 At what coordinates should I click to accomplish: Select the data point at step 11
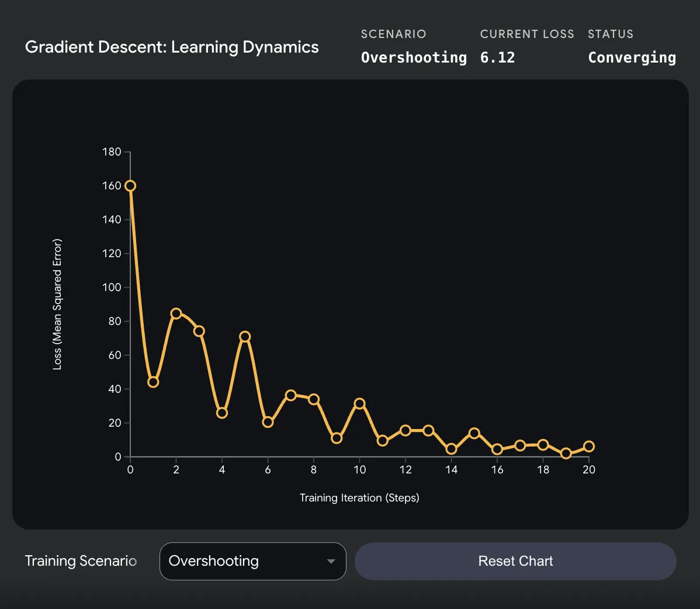point(383,441)
